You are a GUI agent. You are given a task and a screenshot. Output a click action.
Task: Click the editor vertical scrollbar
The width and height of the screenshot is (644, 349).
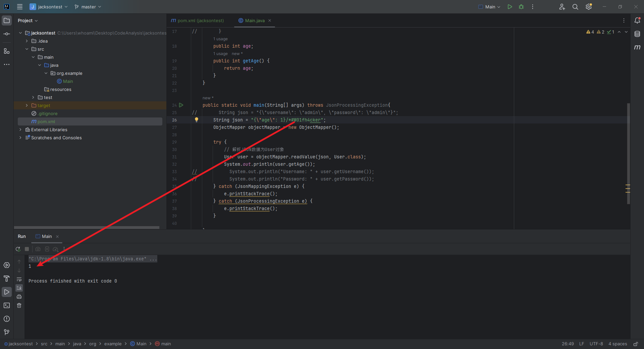coord(629,154)
